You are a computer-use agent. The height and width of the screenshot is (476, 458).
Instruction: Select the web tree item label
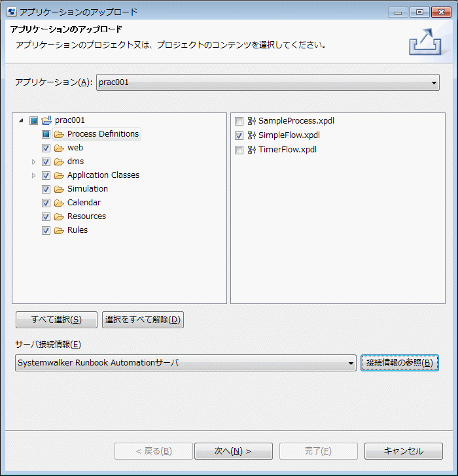click(x=75, y=148)
